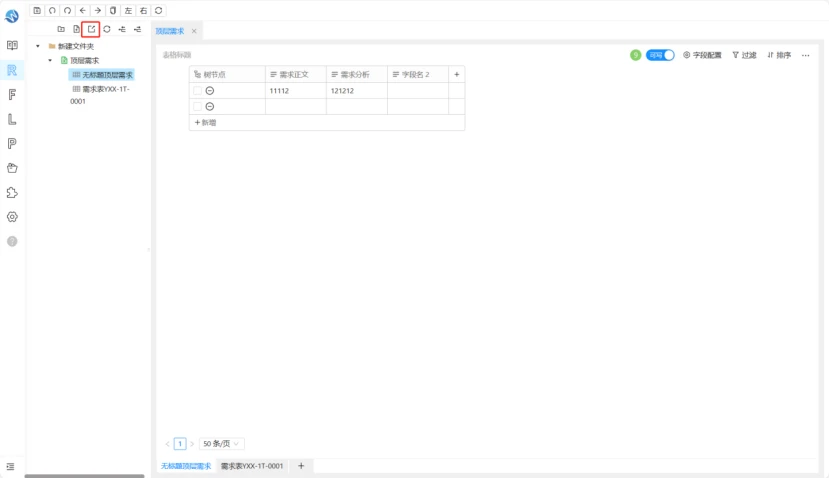Click the green 9 badge
Screen dimensions: 829x478
coord(635,55)
